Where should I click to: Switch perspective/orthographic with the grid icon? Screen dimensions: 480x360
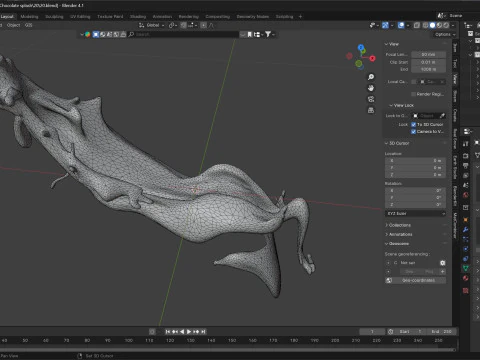(371, 110)
